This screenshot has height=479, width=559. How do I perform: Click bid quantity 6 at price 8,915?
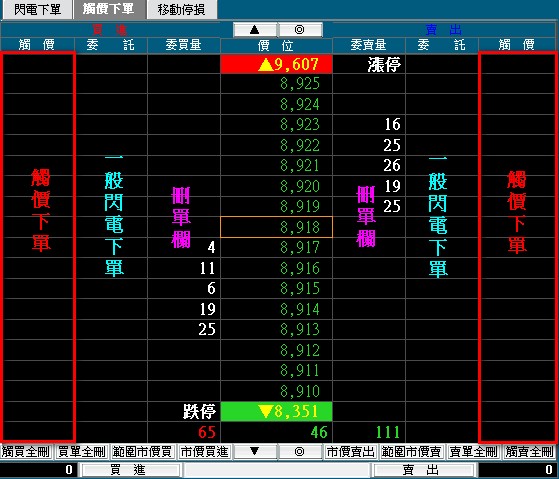click(x=211, y=288)
